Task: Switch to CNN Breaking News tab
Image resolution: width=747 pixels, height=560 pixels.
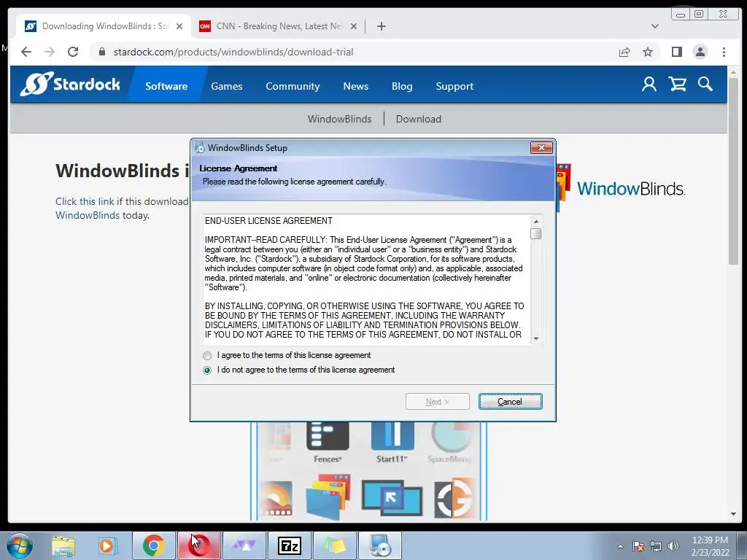Action: click(x=279, y=26)
